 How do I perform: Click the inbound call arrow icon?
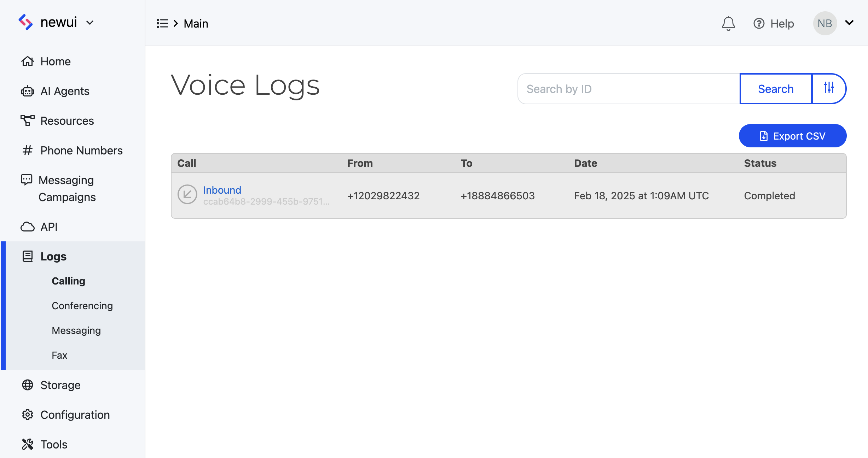(x=187, y=194)
